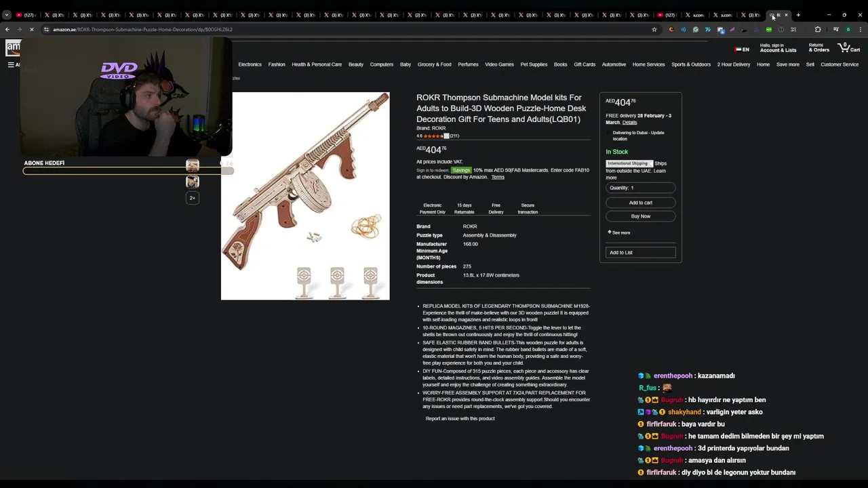Open the Electronics category
868x488 pixels.
tap(250, 64)
